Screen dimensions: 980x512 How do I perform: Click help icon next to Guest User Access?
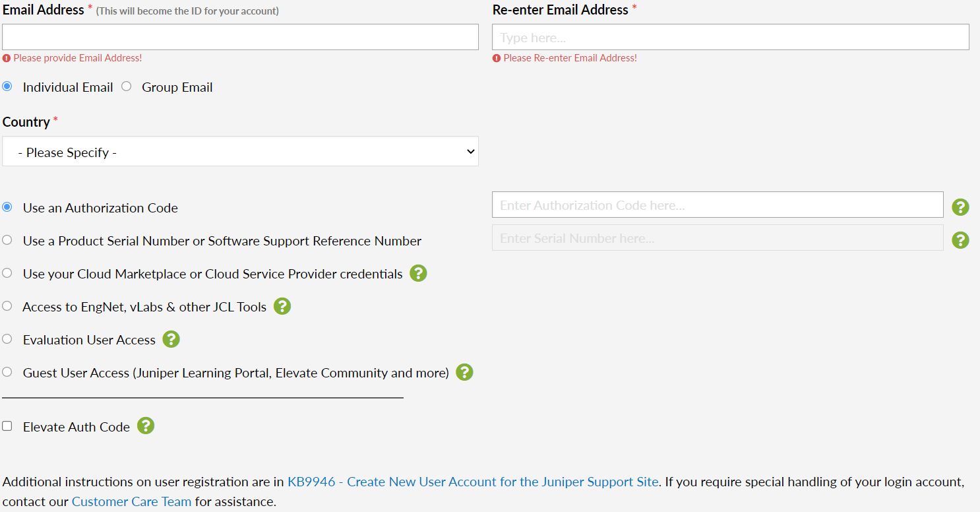[x=464, y=372]
